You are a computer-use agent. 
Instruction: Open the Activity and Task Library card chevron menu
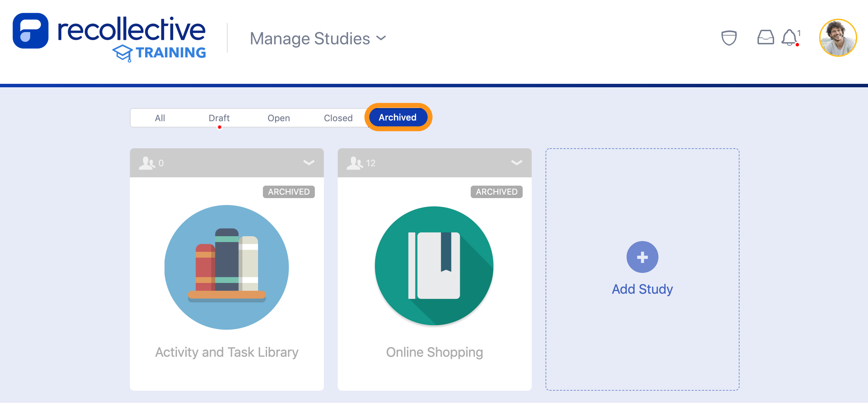click(308, 163)
